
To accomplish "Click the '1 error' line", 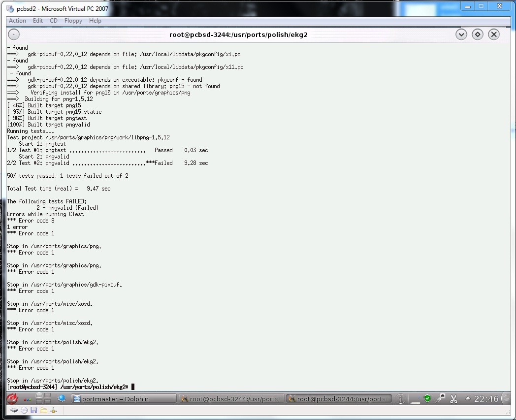I will [x=17, y=227].
